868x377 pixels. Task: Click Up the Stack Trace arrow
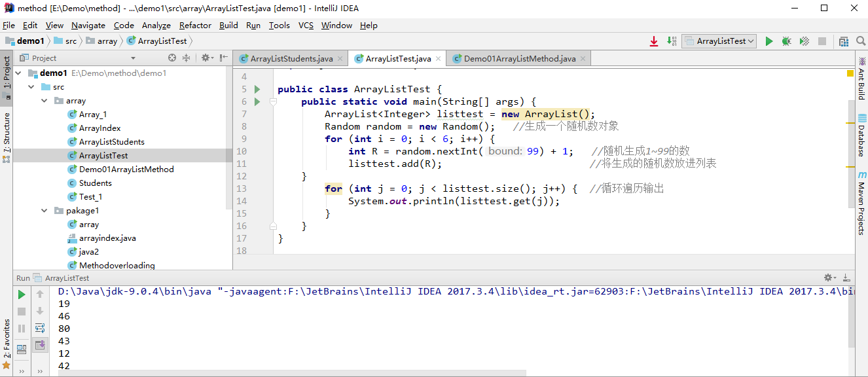[x=40, y=295]
